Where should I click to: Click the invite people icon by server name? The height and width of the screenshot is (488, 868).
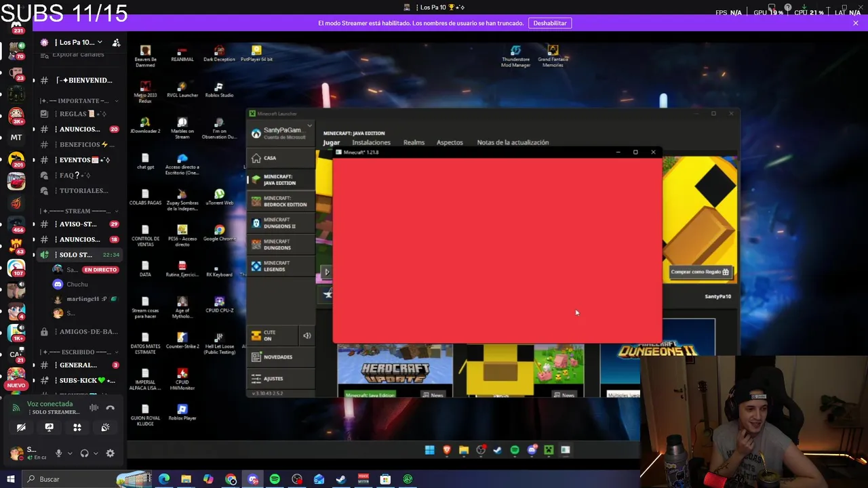[x=116, y=42]
